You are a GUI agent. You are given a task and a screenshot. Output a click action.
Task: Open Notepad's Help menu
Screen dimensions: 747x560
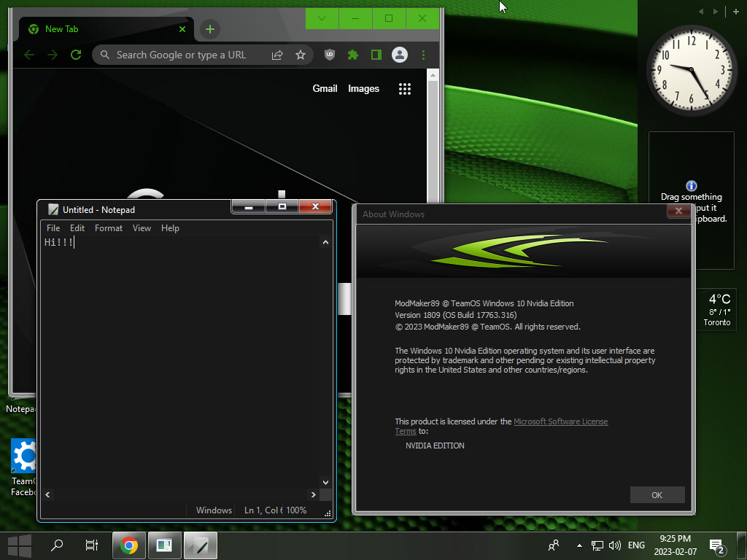[170, 228]
